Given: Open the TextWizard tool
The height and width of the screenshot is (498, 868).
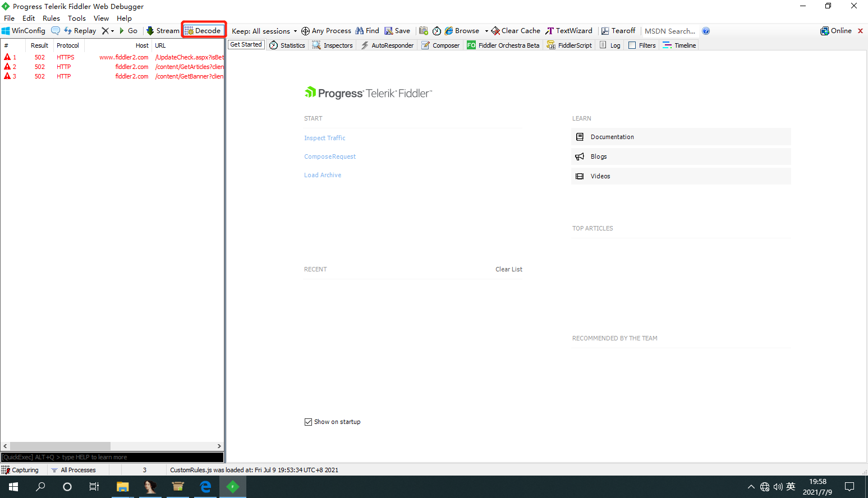Looking at the screenshot, I should click(x=569, y=31).
